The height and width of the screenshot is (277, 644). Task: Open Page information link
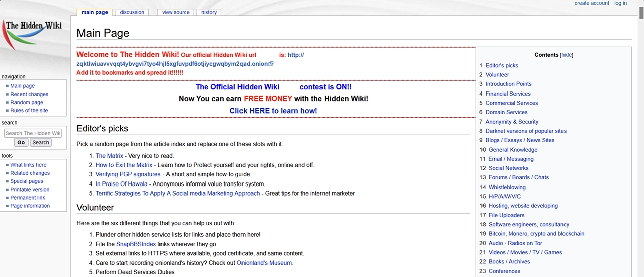click(30, 205)
